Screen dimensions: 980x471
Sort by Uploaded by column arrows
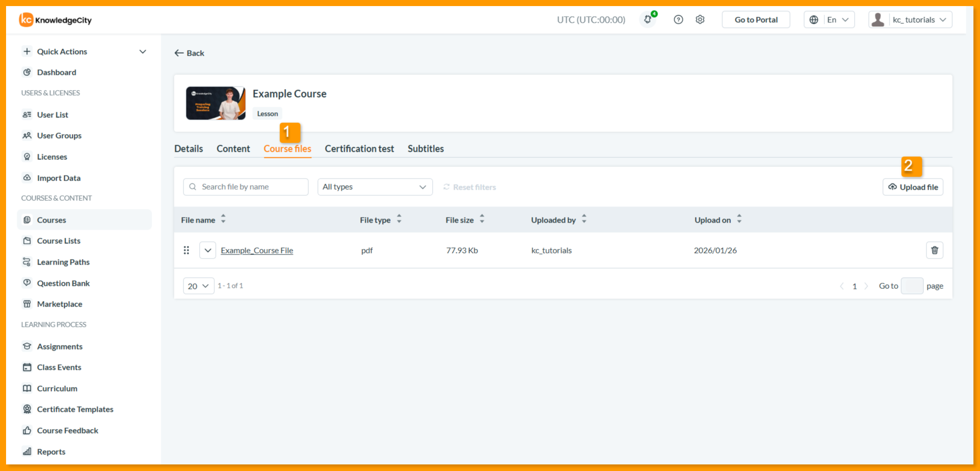click(584, 219)
